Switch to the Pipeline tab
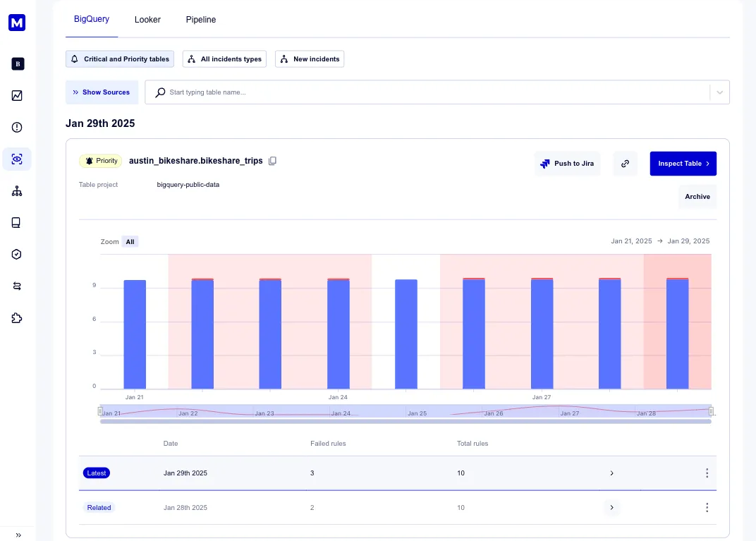Viewport: 756px width, 541px height. click(x=201, y=20)
